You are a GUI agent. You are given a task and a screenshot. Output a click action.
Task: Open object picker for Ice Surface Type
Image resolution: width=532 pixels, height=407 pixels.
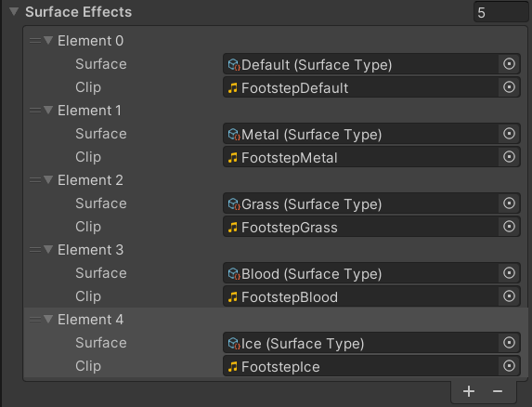pos(509,343)
